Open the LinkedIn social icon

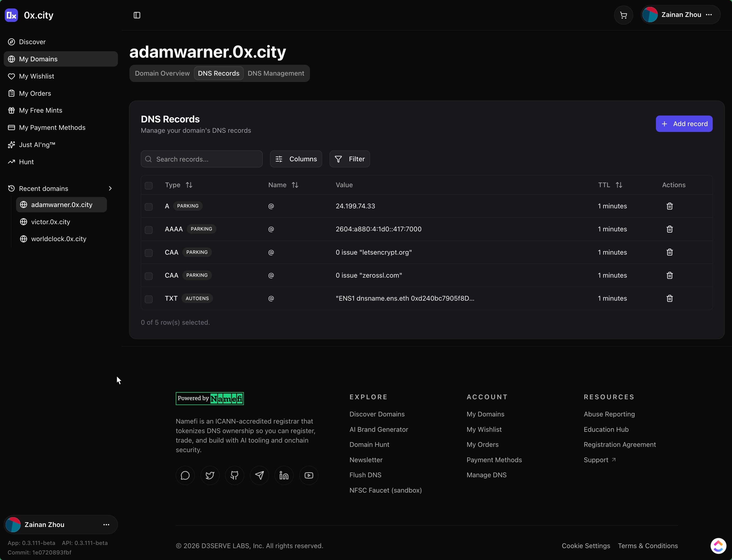click(x=284, y=475)
